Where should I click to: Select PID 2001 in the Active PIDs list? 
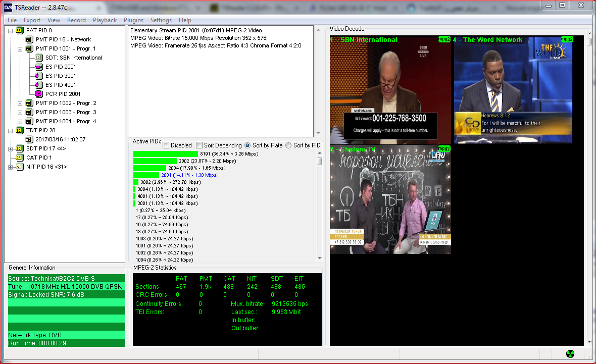[189, 175]
